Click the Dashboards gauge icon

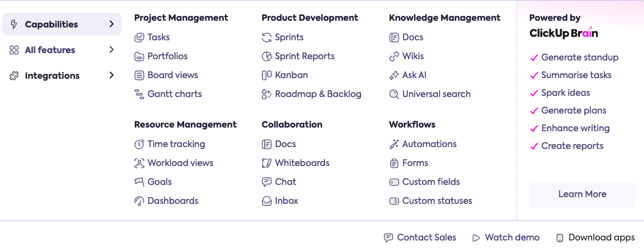coord(139,201)
